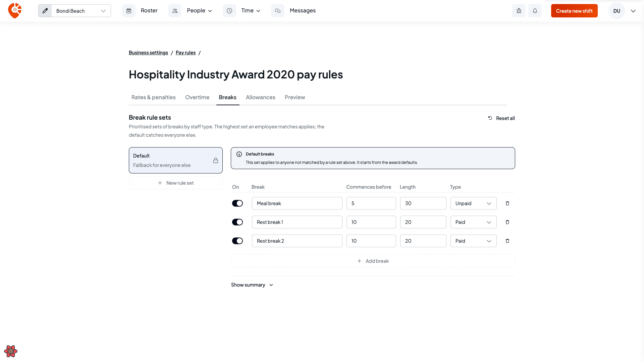Open the React Query devtools flower icon

click(11, 351)
